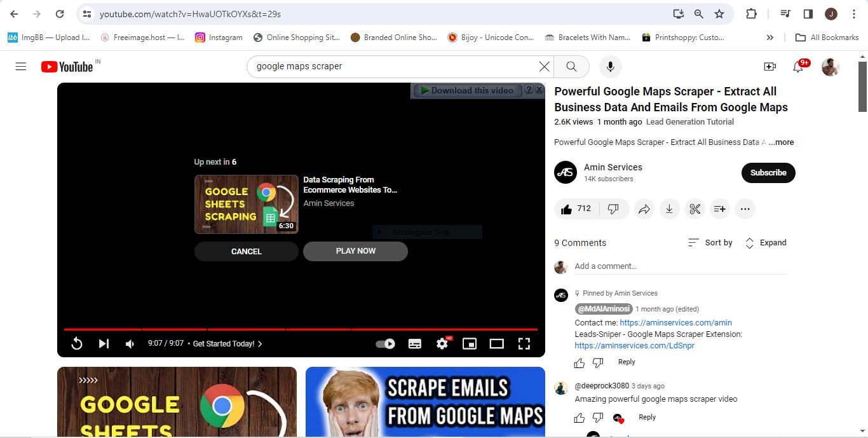Expand the comments section
The image size is (868, 438).
(x=765, y=243)
